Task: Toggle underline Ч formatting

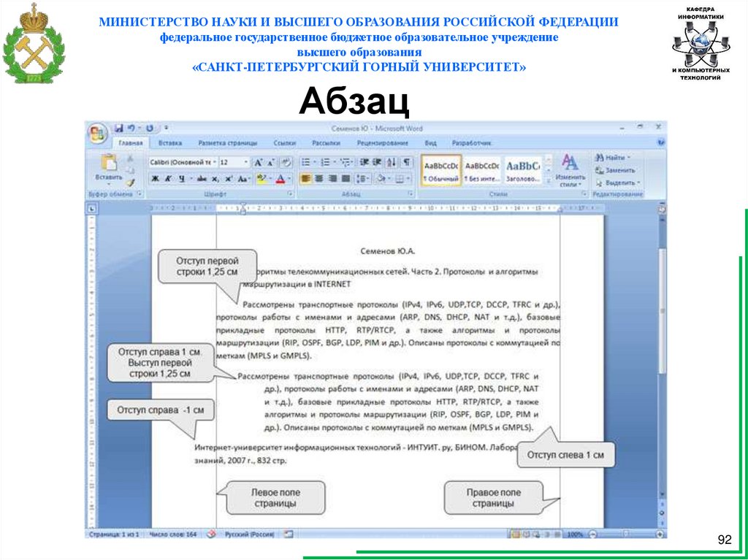Action: [182, 179]
